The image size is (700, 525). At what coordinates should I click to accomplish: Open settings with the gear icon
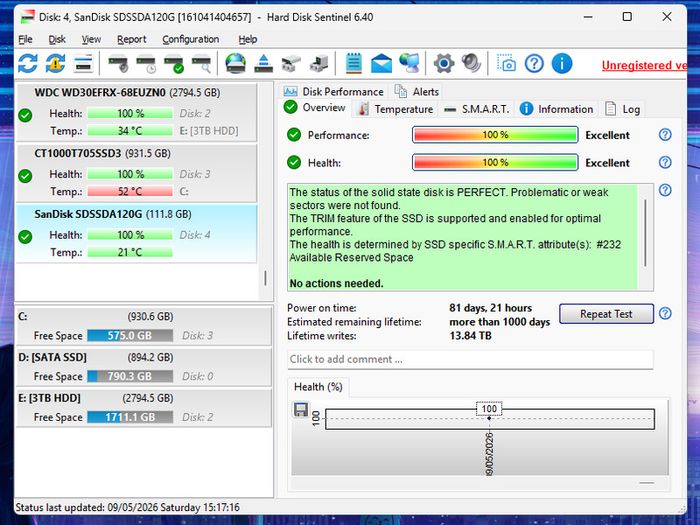tap(444, 63)
